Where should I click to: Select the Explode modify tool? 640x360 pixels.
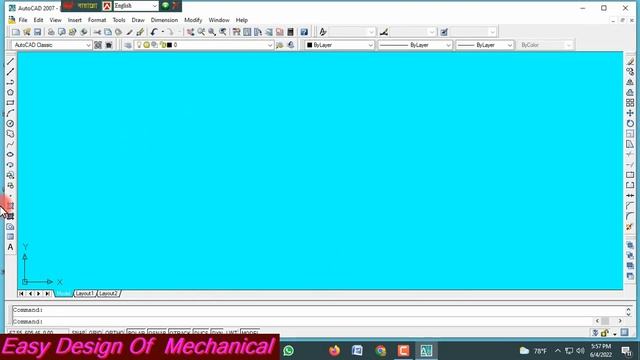click(630, 227)
